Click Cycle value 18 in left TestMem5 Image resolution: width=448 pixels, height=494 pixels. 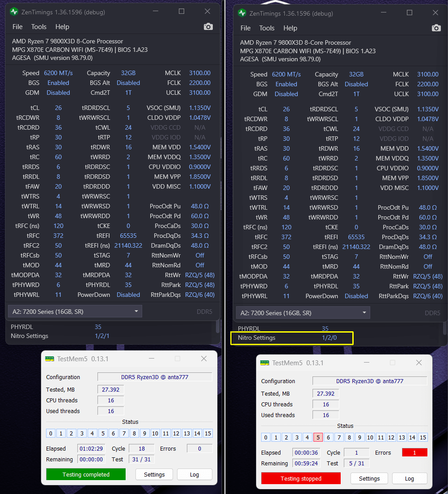(142, 448)
